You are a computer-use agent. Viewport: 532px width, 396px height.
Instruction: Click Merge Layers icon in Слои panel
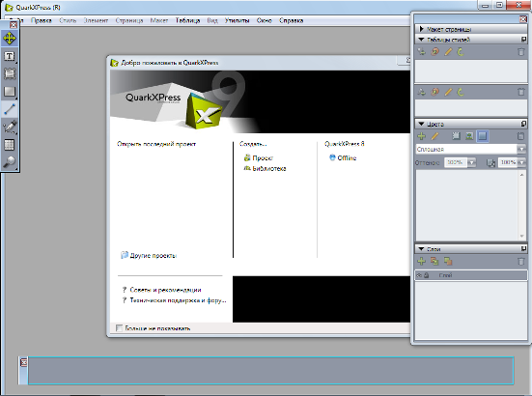click(x=448, y=261)
